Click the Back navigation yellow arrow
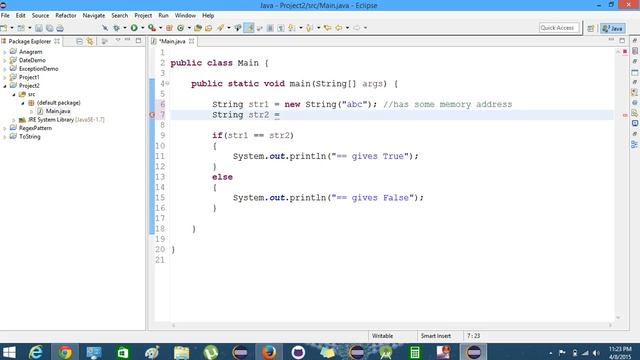The height and width of the screenshot is (360, 640). click(339, 28)
